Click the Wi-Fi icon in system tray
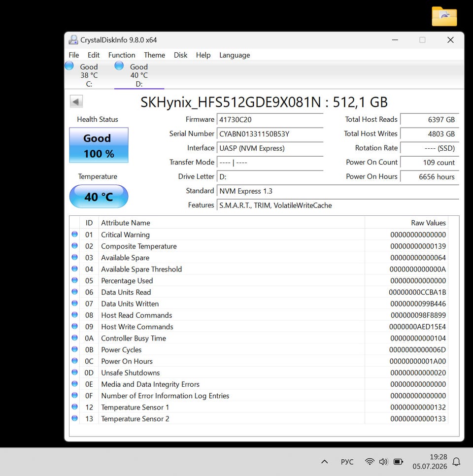 tap(369, 462)
